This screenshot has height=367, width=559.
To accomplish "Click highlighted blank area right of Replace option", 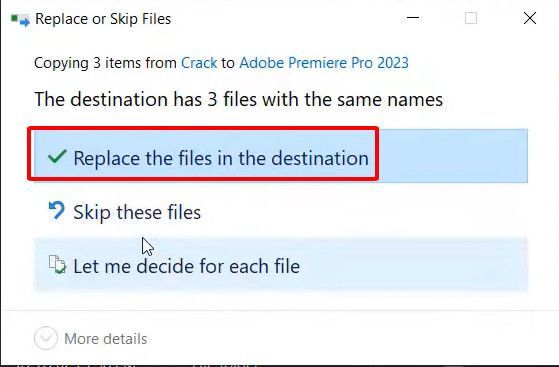I will click(x=453, y=156).
